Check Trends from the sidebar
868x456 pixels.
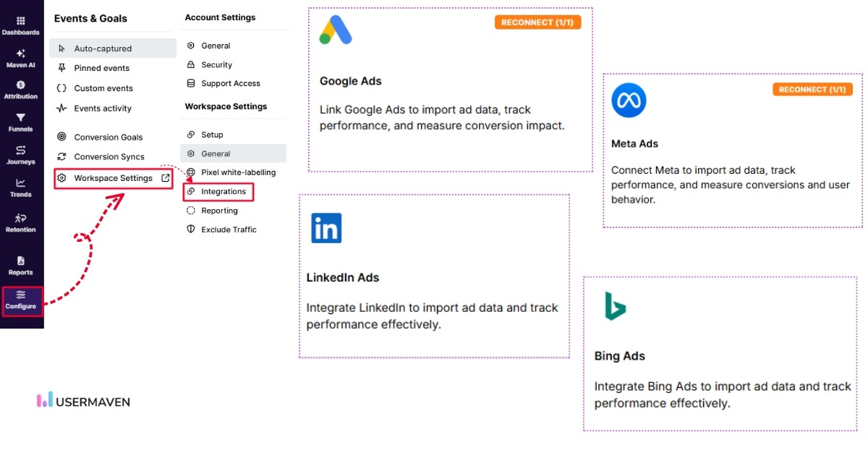[21, 188]
